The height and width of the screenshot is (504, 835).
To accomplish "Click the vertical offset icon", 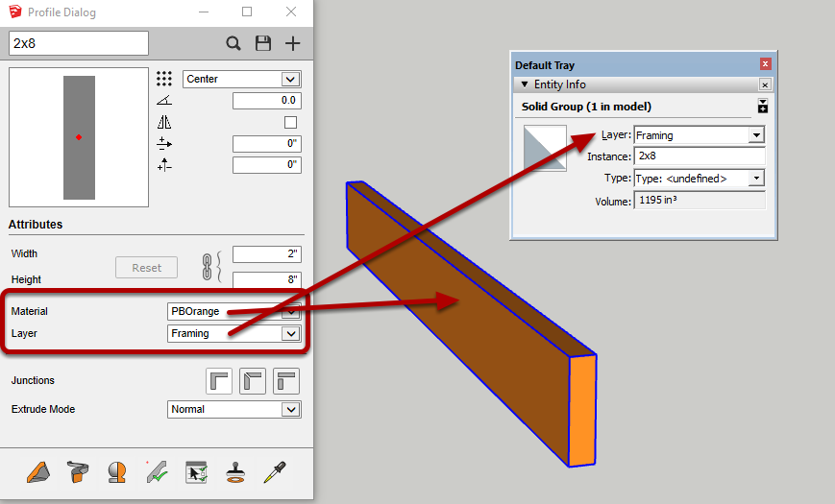I will (164, 165).
